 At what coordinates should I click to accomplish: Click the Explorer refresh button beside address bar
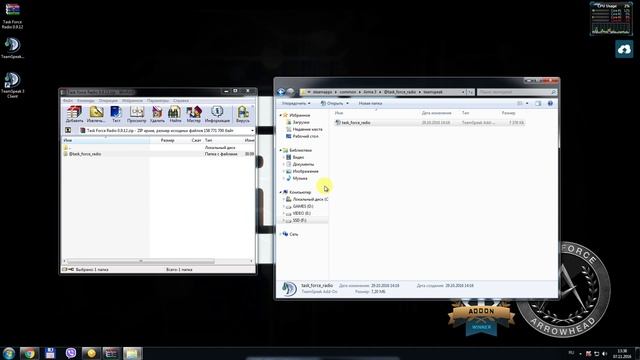coord(471,92)
